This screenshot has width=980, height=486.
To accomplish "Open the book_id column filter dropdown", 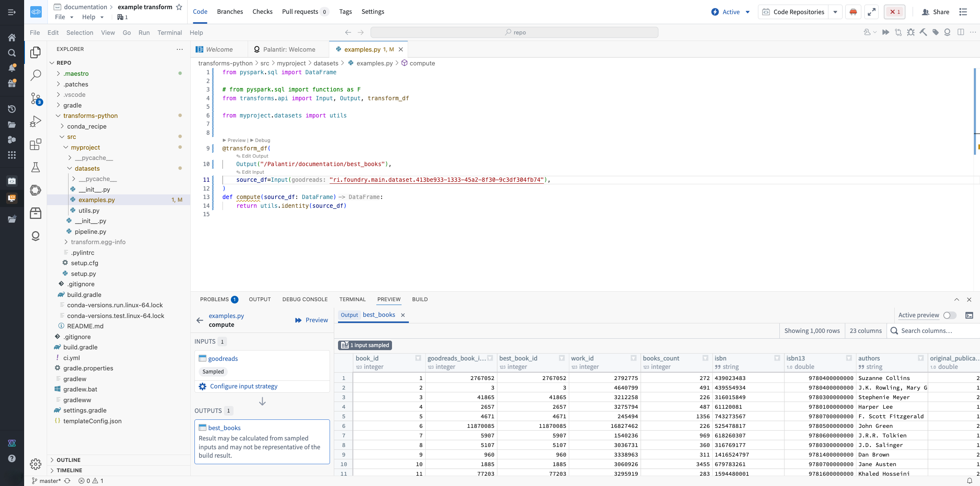I will click(418, 358).
